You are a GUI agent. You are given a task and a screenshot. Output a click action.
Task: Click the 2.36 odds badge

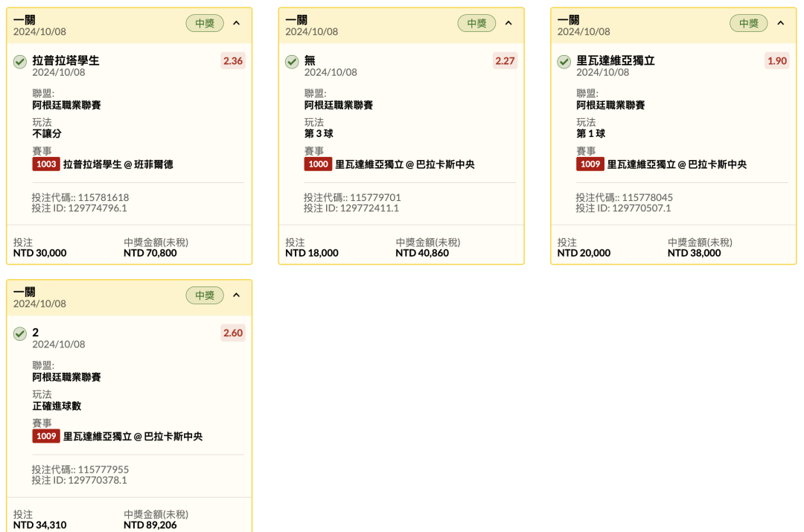point(233,61)
